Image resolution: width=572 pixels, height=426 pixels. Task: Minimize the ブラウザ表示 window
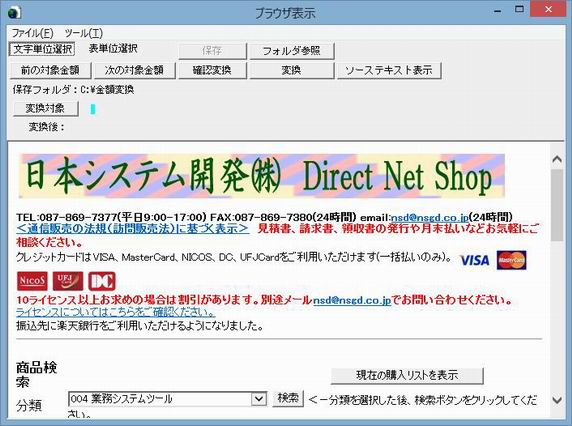click(497, 11)
